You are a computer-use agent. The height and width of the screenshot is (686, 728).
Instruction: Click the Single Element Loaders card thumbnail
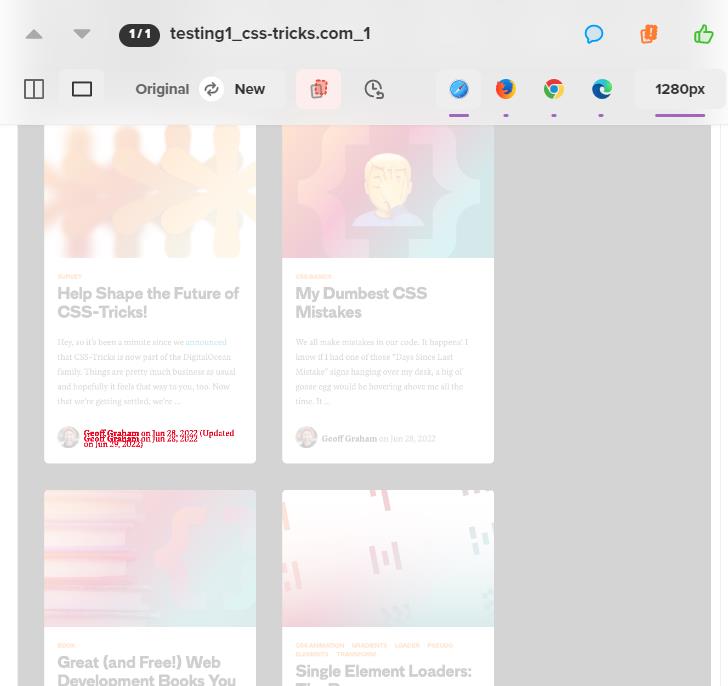388,558
